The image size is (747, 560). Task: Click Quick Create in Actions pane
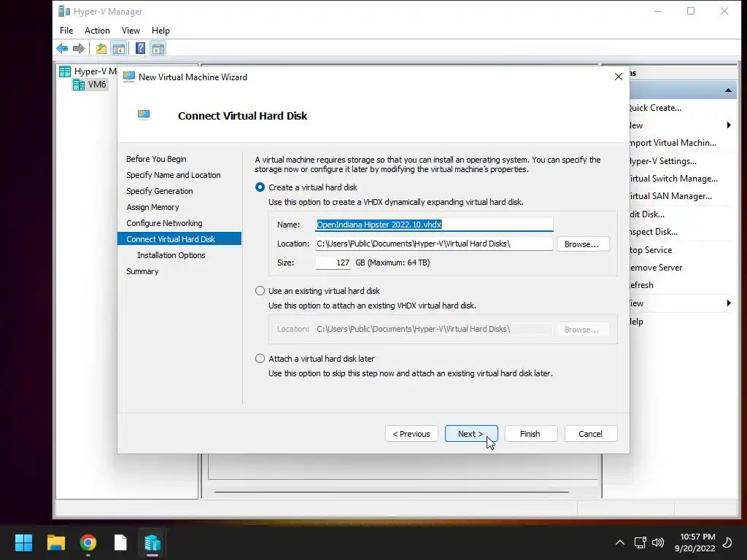pos(655,108)
